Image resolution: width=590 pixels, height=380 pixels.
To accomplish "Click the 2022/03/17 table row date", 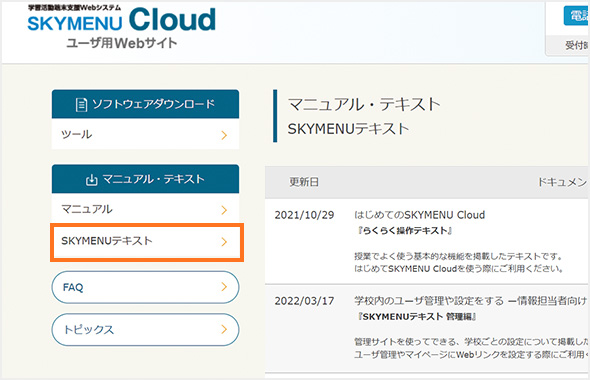I will [304, 301].
